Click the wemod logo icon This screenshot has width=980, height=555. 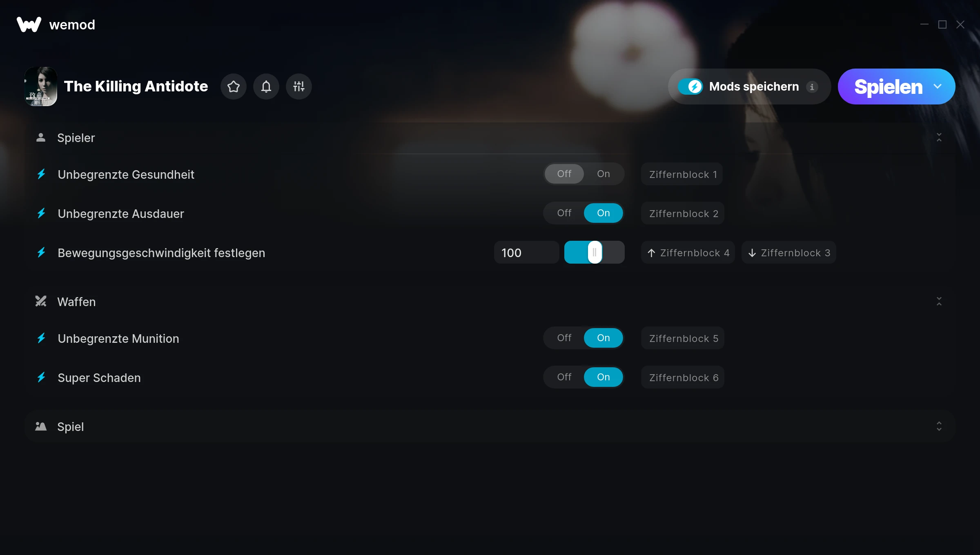pos(29,24)
